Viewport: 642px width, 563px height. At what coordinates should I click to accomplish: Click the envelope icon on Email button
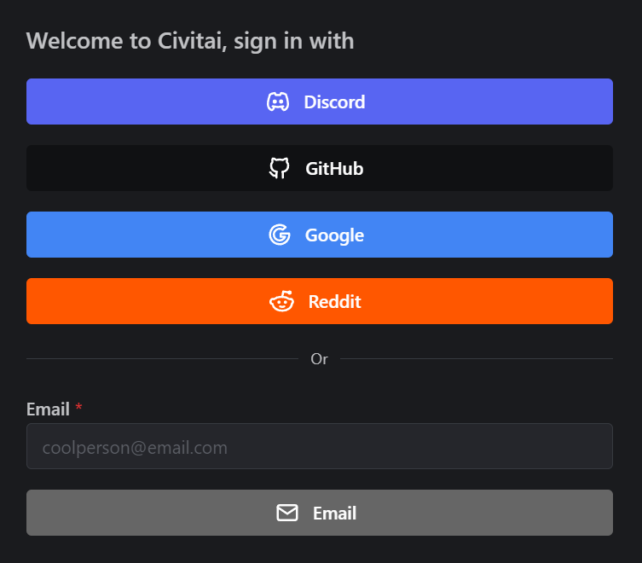click(x=287, y=513)
